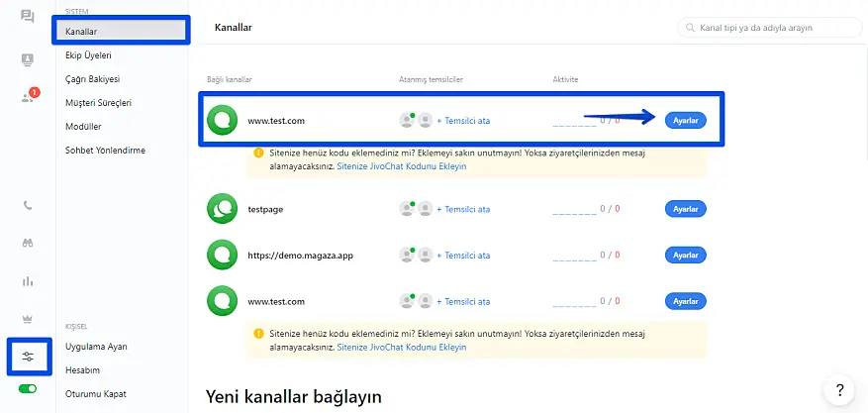
Task: Click the green chat icon of www.test.com below demo.magaza.app
Action: point(222,302)
